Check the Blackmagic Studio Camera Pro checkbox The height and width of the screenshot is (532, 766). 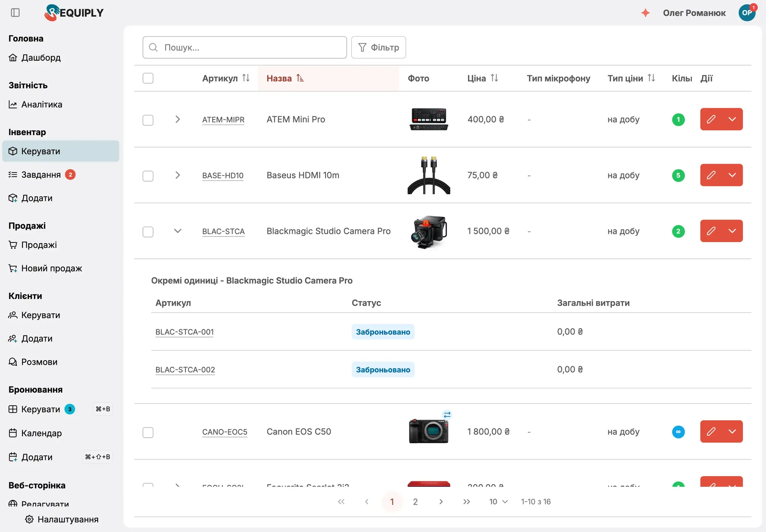pyautogui.click(x=148, y=232)
